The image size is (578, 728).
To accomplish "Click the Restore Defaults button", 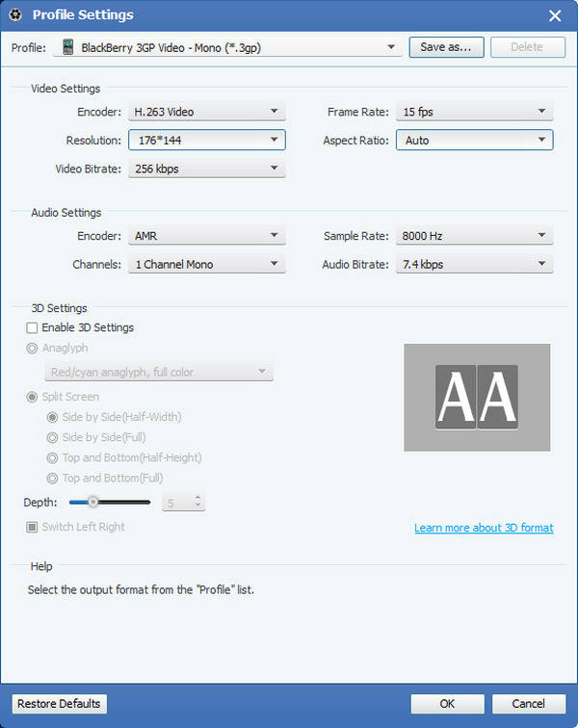I will point(59,704).
